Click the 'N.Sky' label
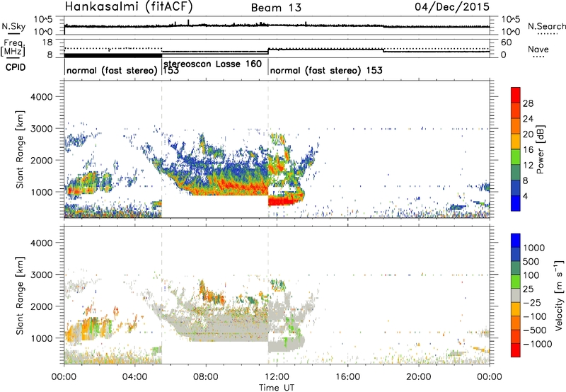The width and height of the screenshot is (566, 392). pyautogui.click(x=13, y=26)
